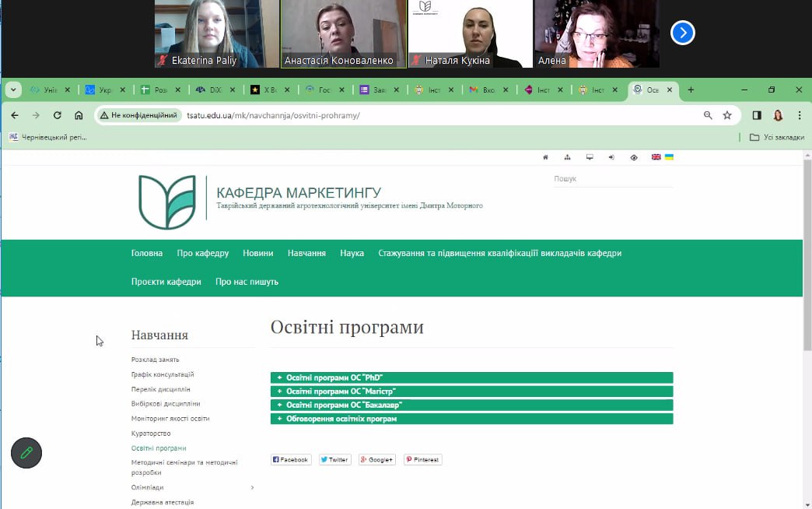Open 'Стажування та підвищення кваліфікації' menu item

tap(500, 253)
